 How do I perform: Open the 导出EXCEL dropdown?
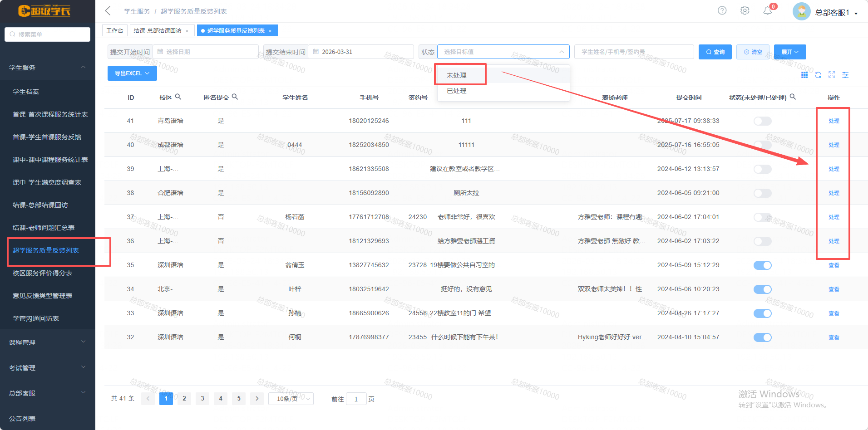[x=132, y=73]
